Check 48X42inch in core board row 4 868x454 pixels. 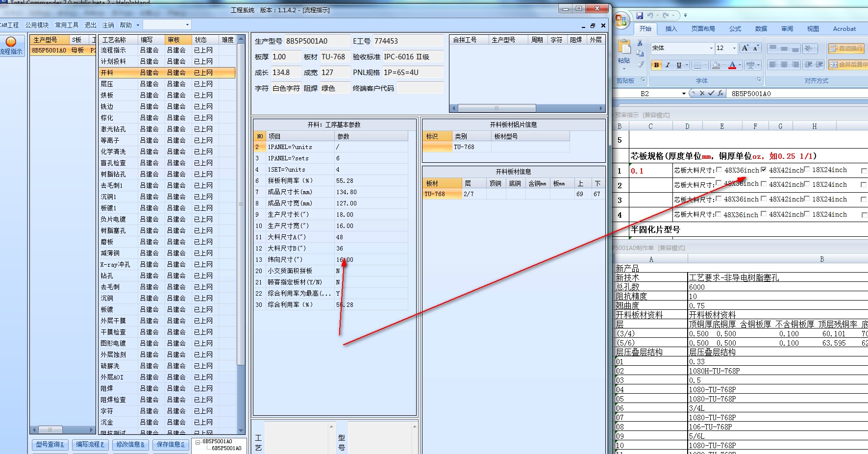click(764, 214)
